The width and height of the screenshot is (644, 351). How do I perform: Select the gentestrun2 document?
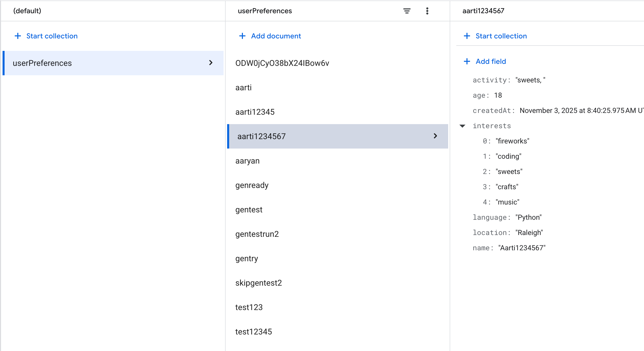pyautogui.click(x=257, y=234)
